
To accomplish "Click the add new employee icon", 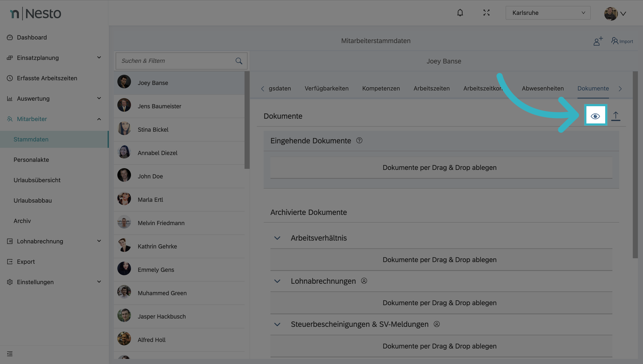I will click(598, 41).
